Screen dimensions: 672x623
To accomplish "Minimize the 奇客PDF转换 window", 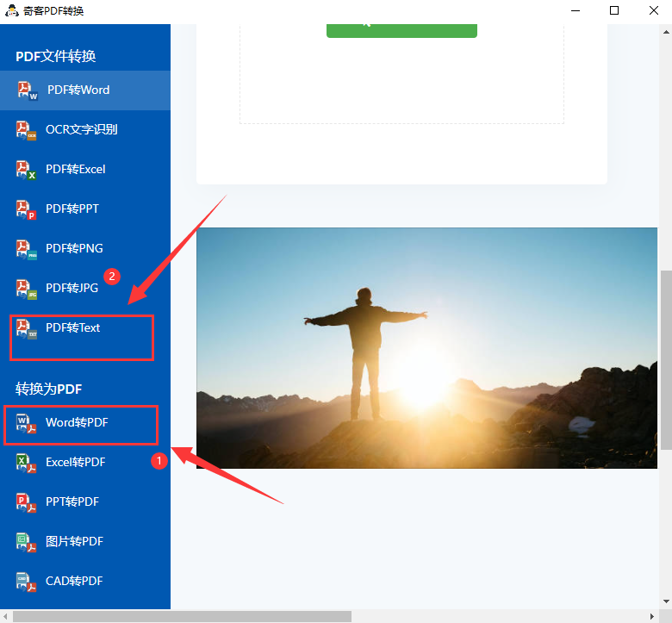I will 576,10.
